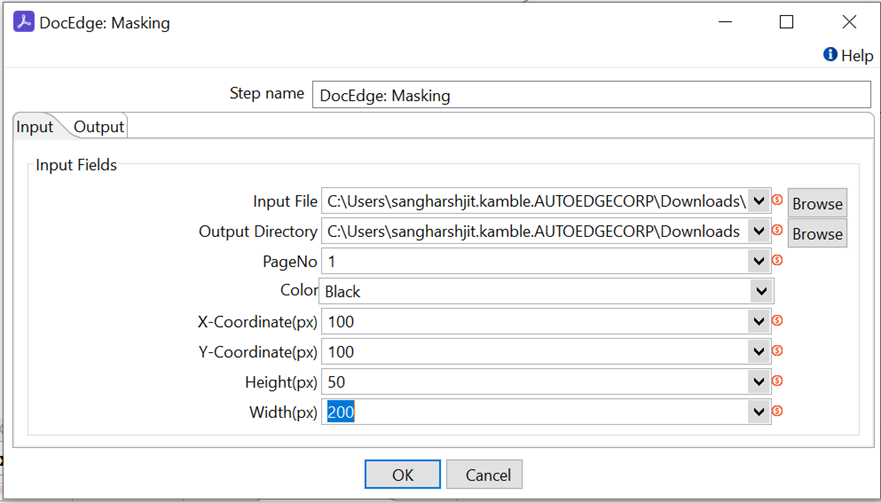Browse for the Input File
This screenshot has width=881, height=503.
click(817, 203)
